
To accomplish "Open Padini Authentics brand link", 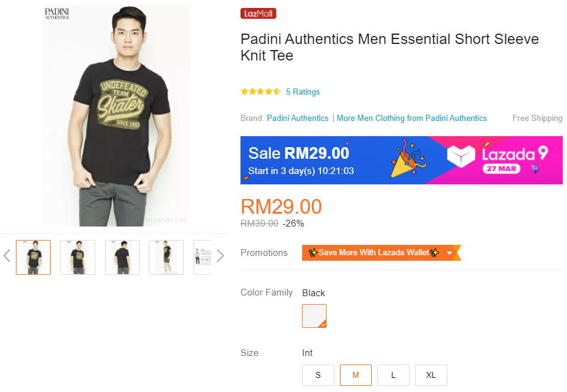I will (x=297, y=118).
